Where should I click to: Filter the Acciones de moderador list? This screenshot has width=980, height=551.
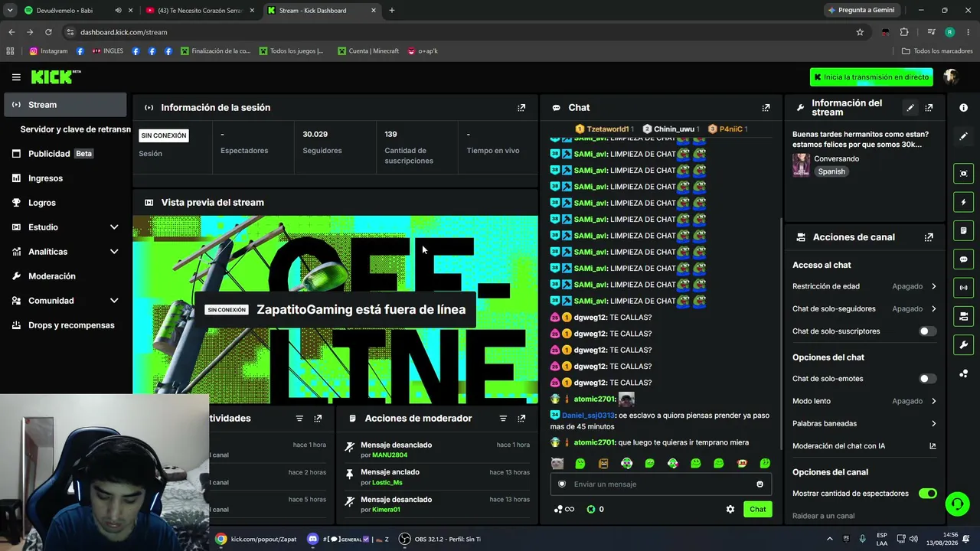pyautogui.click(x=503, y=419)
